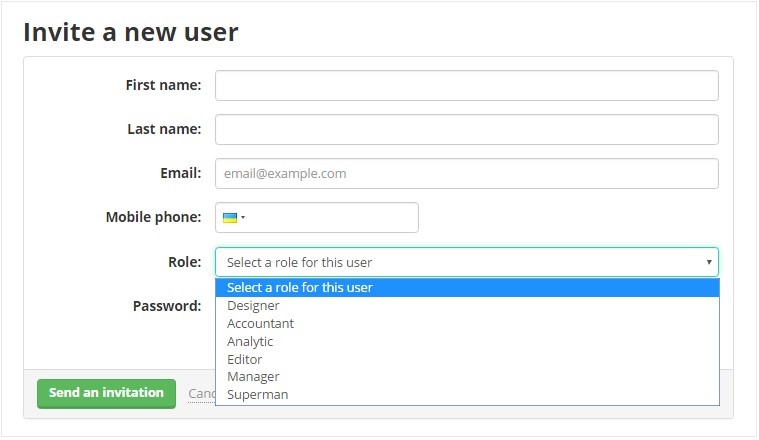Pick the Accountant role option
The height and width of the screenshot is (440, 759).
(260, 324)
